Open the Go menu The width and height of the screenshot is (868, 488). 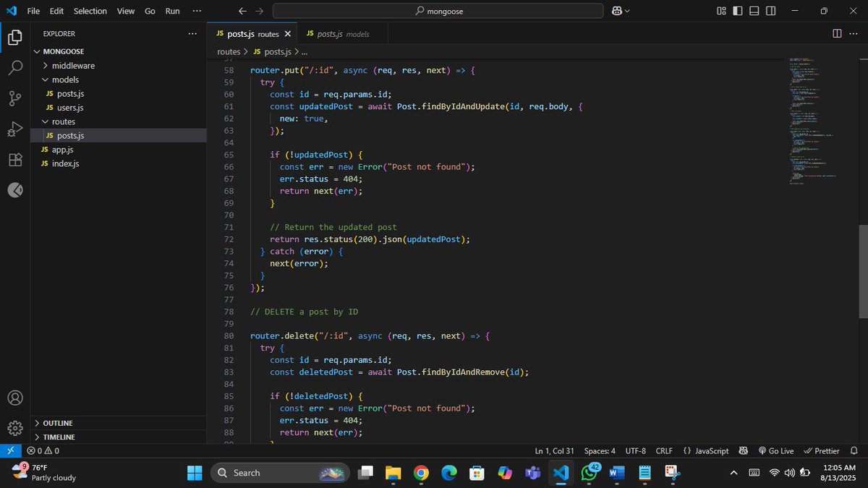(150, 11)
